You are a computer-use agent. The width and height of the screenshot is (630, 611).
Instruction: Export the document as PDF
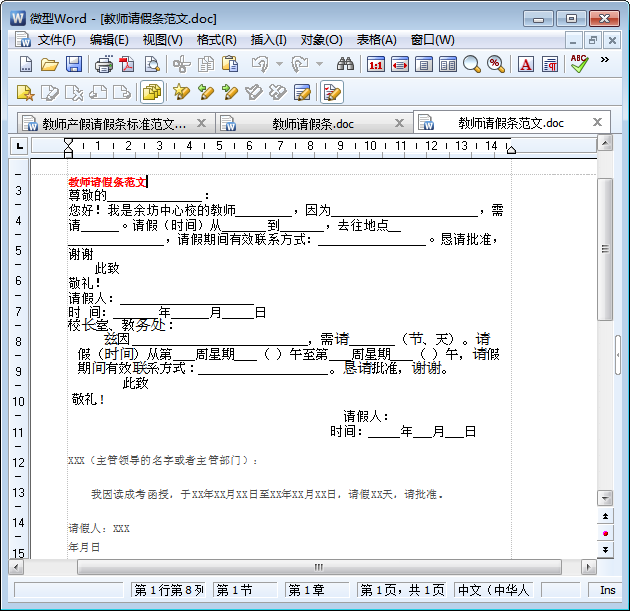coord(127,64)
